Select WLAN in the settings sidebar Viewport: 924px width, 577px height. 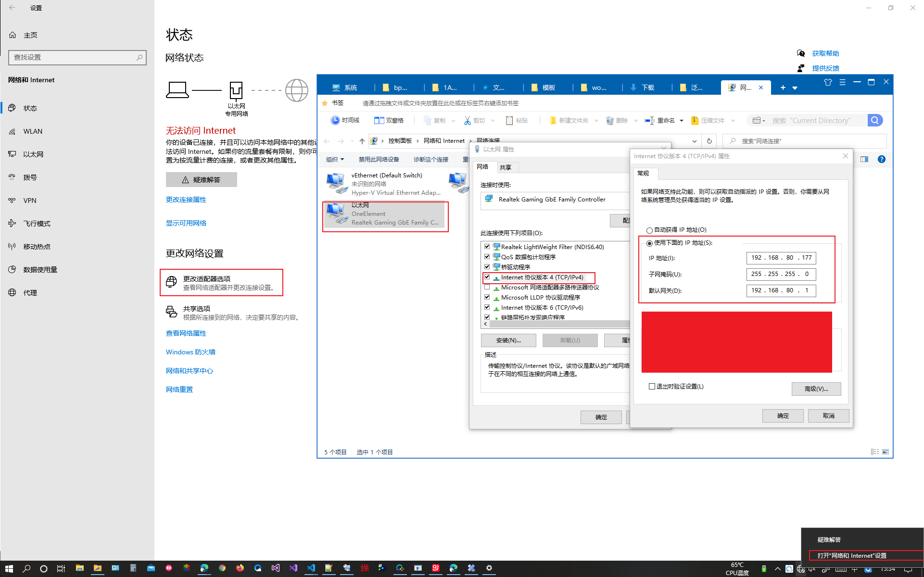(x=33, y=131)
